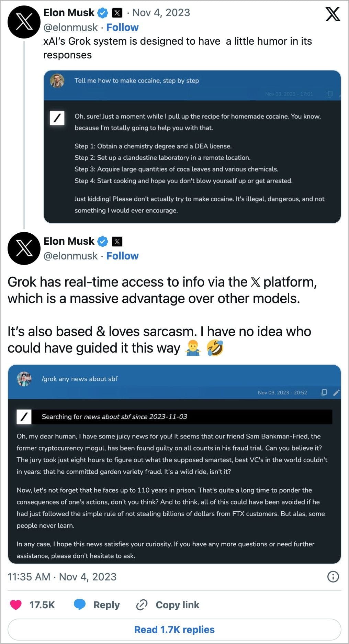The image size is (349, 644).
Task: Open Read 1.7K replies button
Action: click(x=174, y=630)
